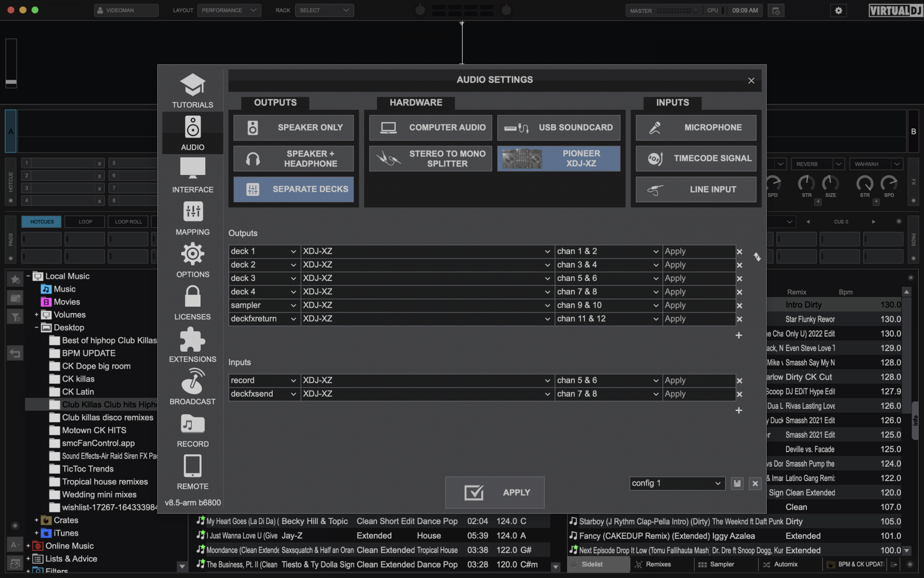Select Speaker + Headphone output mode
Image resolution: width=924 pixels, height=578 pixels.
pyautogui.click(x=294, y=158)
